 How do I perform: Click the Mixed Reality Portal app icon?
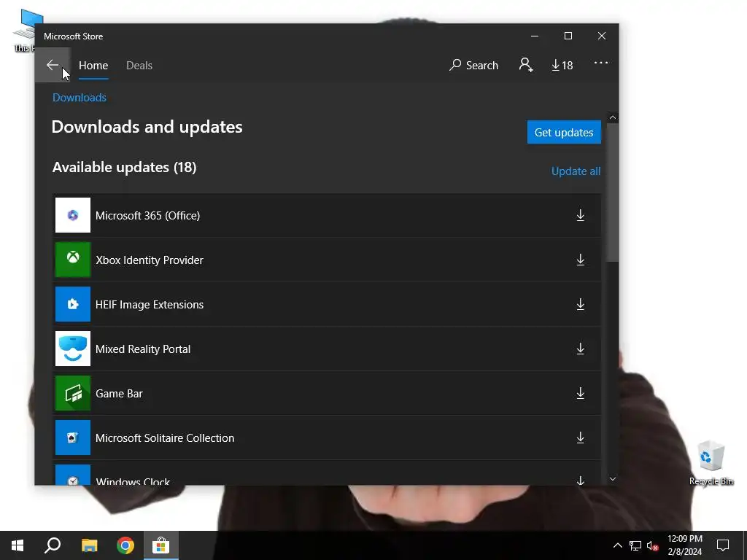click(x=73, y=349)
